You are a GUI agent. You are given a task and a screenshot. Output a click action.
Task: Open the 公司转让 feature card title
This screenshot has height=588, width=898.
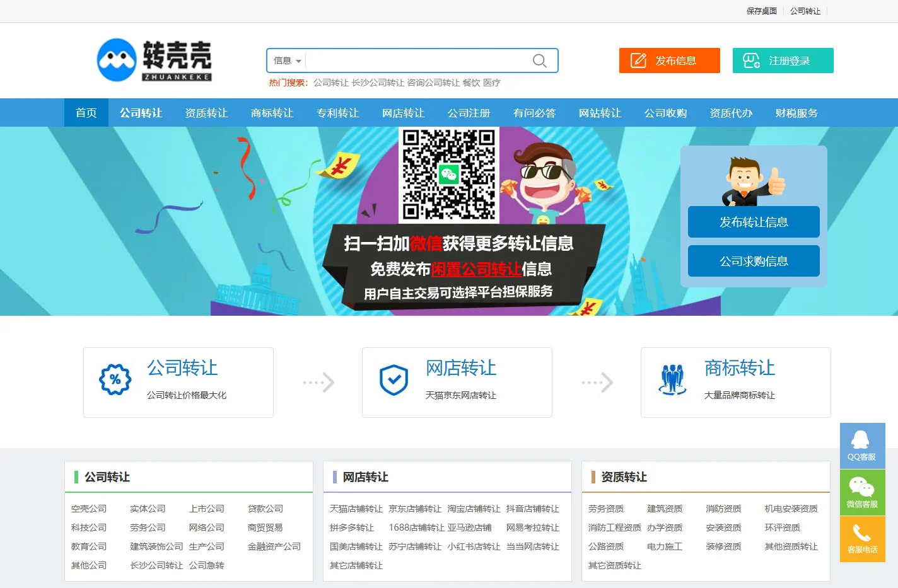pos(182,367)
